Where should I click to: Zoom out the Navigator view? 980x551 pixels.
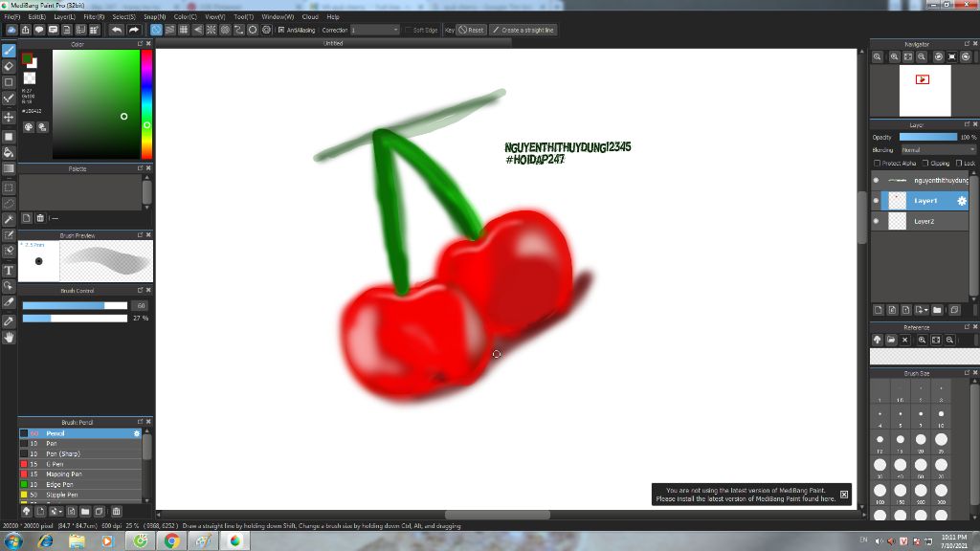pos(922,56)
